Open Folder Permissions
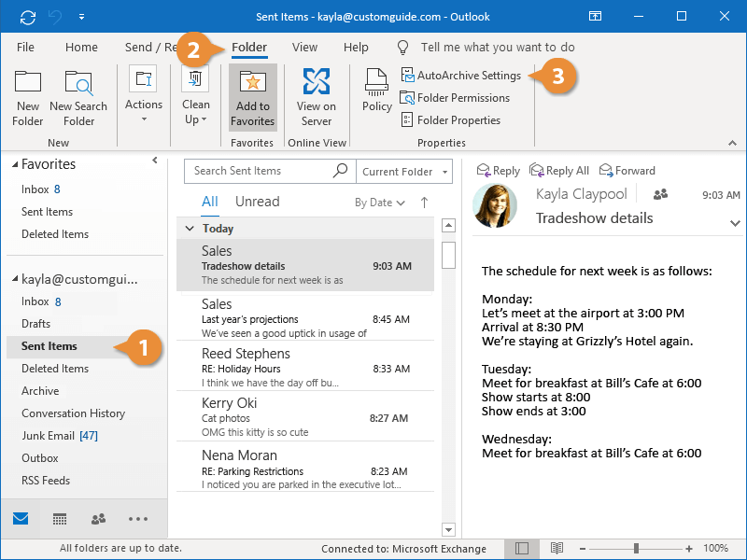This screenshot has height=560, width=747. point(455,98)
